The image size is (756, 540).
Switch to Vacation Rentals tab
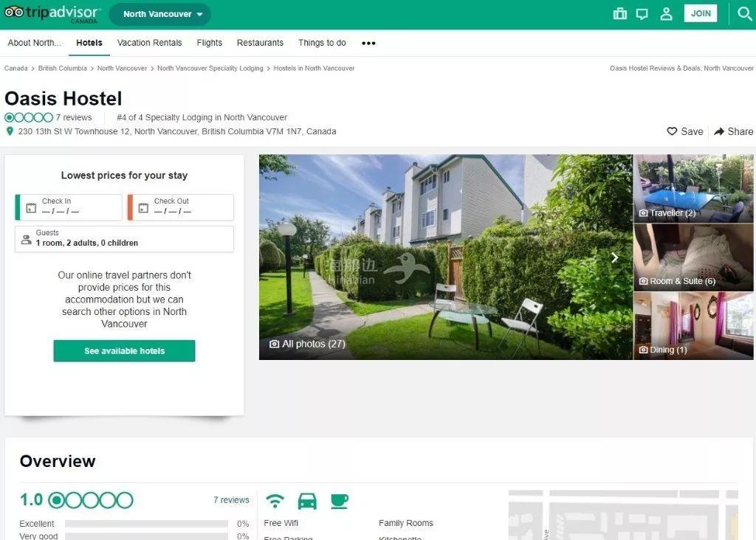[149, 43]
